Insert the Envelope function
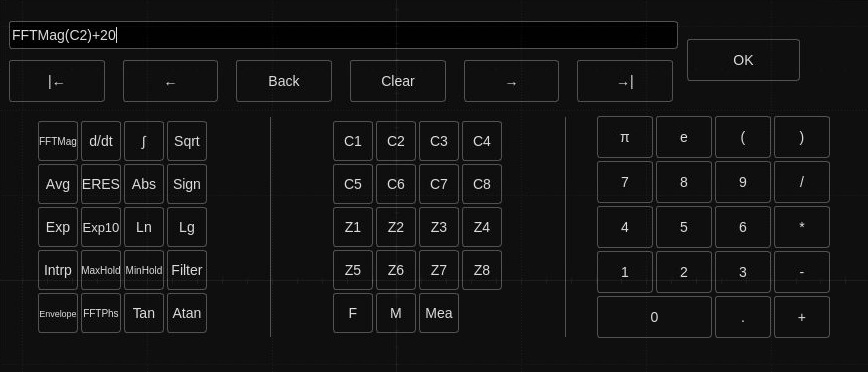This screenshot has width=868, height=372. (x=58, y=313)
